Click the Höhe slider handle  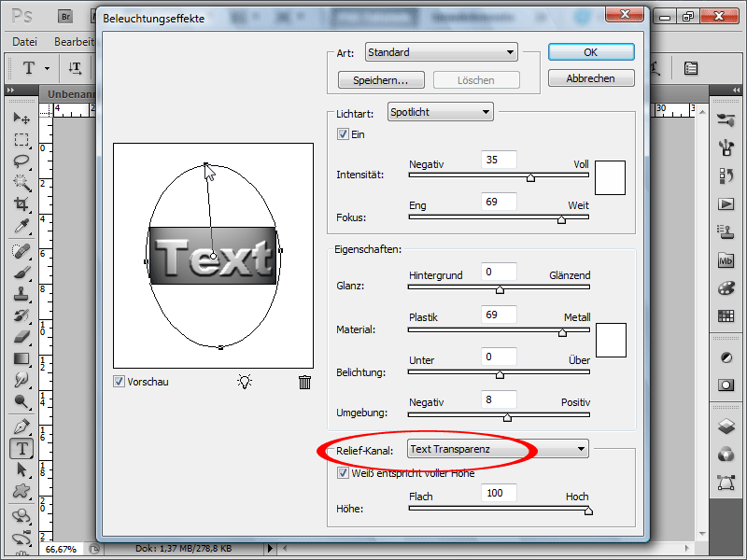click(588, 511)
